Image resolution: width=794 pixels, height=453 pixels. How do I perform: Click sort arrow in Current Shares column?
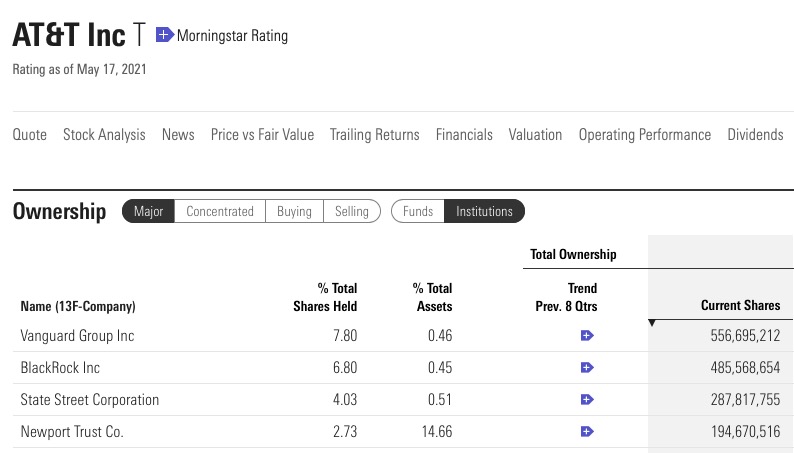click(x=653, y=322)
